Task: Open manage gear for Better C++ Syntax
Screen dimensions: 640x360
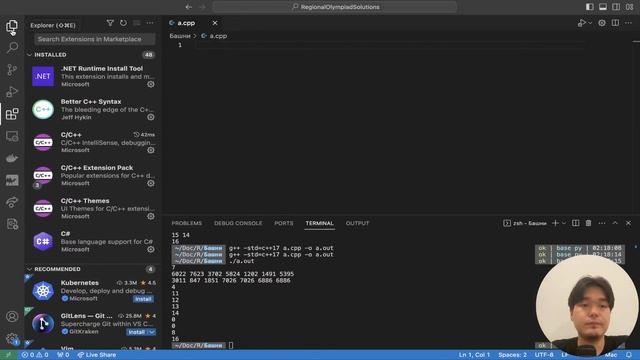Action: [x=151, y=117]
